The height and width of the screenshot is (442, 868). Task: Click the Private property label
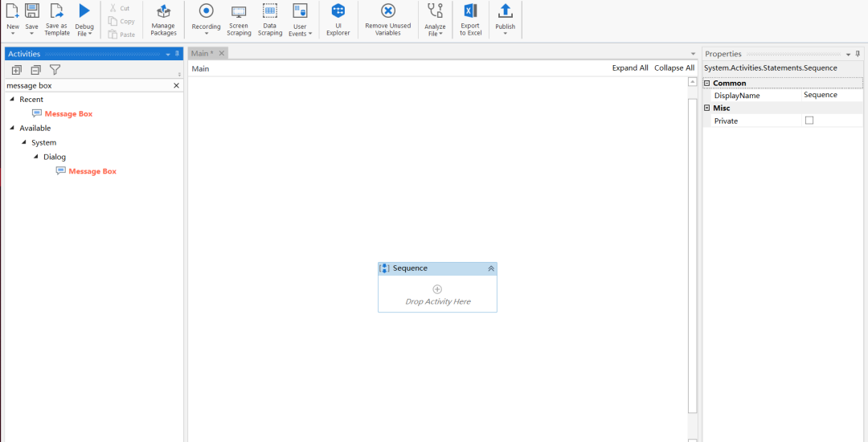(x=726, y=121)
